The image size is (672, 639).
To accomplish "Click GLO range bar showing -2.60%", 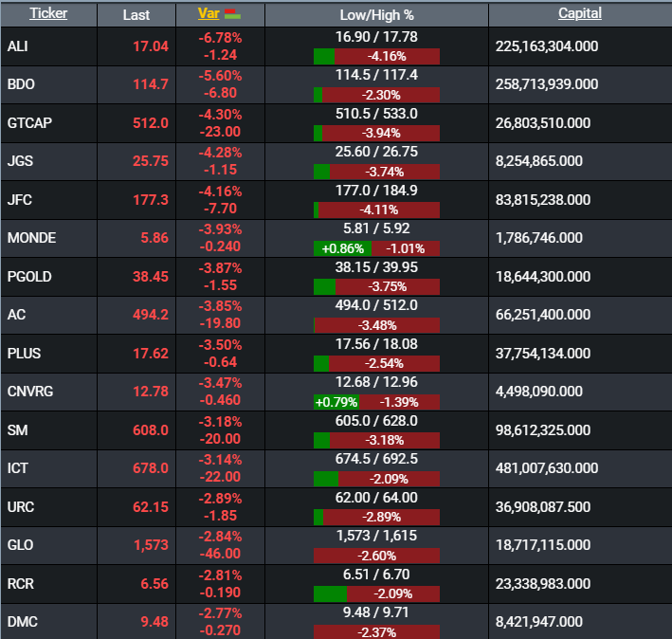I will [x=376, y=556].
